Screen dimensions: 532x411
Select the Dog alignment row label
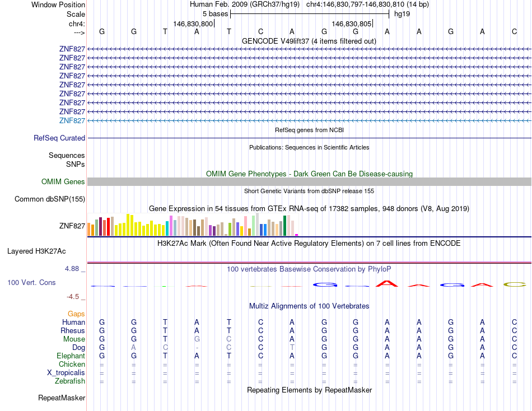pyautogui.click(x=78, y=348)
